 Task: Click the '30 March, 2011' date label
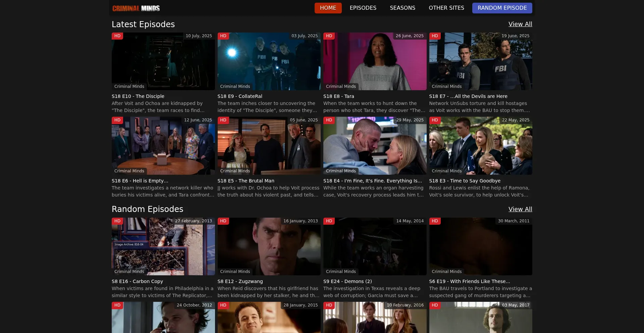[514, 221]
